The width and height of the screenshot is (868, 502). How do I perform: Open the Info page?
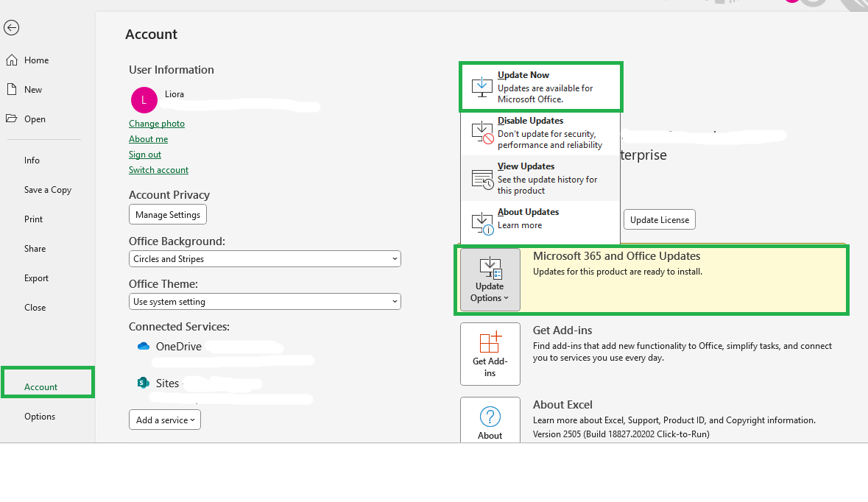point(32,160)
